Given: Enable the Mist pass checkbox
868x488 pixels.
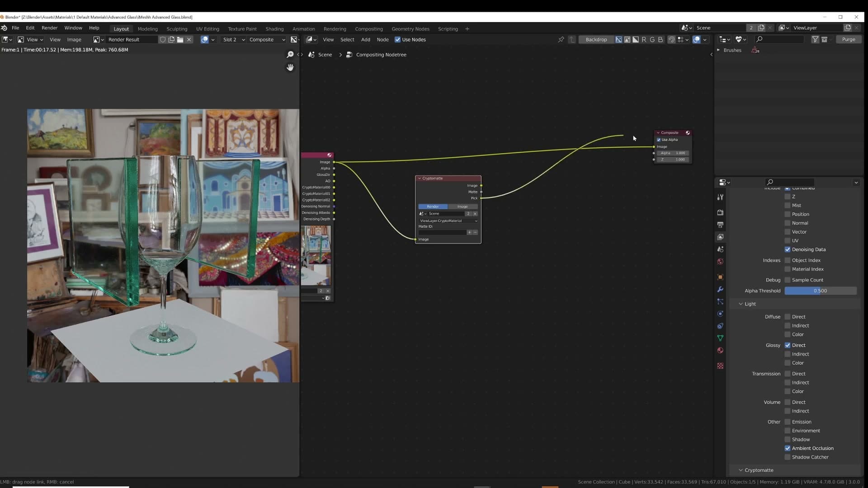Looking at the screenshot, I should (788, 206).
